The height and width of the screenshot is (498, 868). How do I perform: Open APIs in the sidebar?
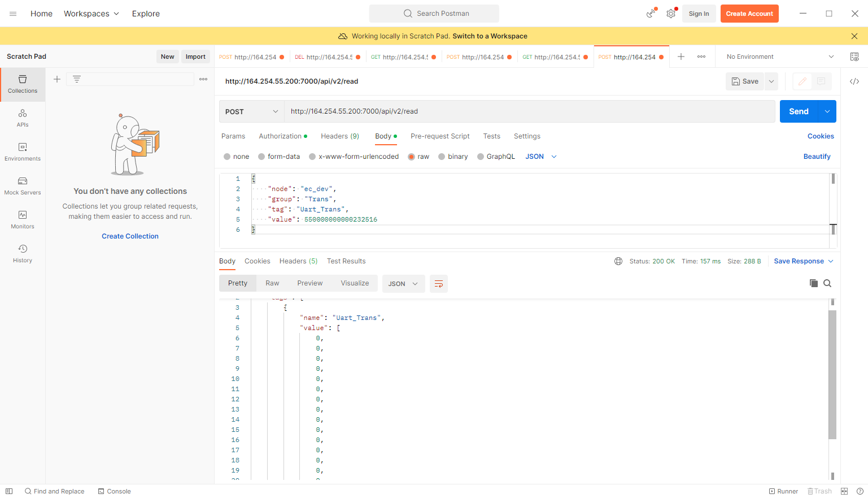pyautogui.click(x=23, y=118)
